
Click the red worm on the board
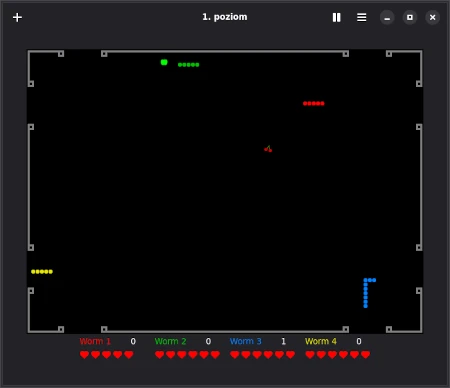314,103
